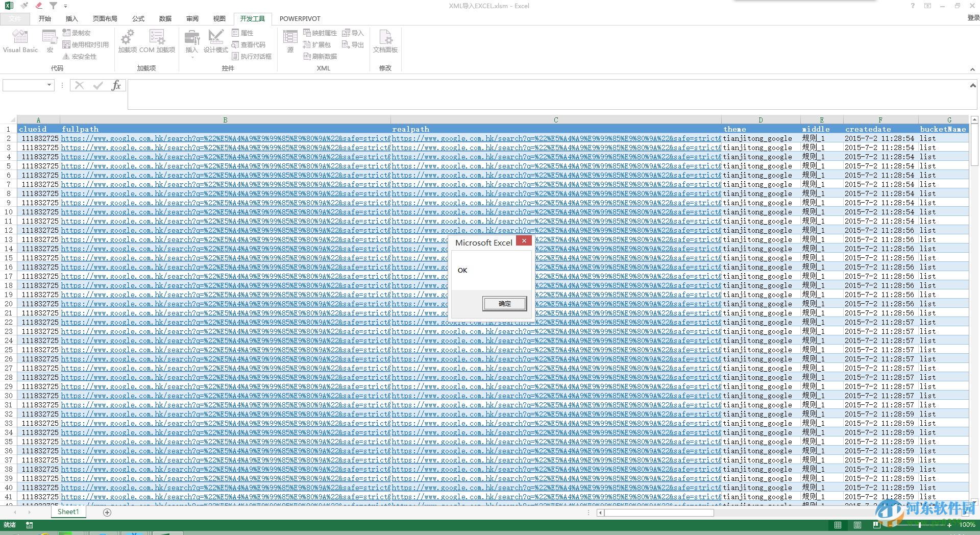This screenshot has height=535, width=980.
Task: Open the realpath link in row 30
Action: tap(556, 396)
